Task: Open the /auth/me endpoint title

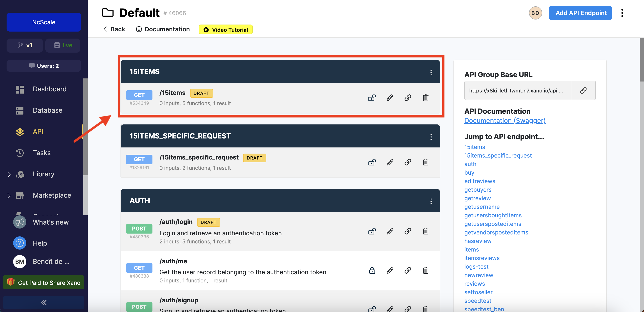Action: coord(173,261)
